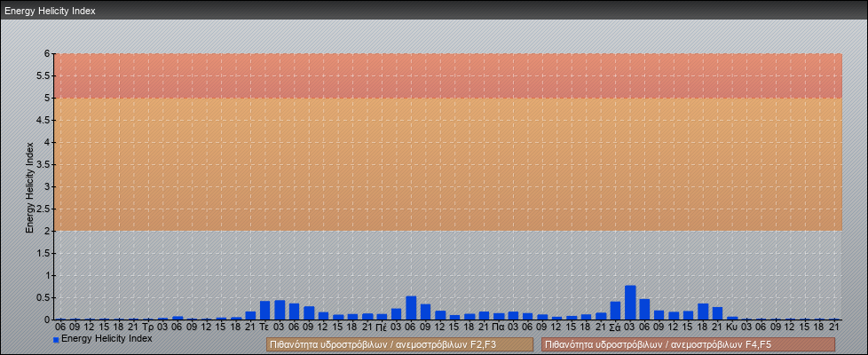Viewport: 868px width, 355px height.
Task: Click the blue bar above the Πα day label
Action: (498, 316)
